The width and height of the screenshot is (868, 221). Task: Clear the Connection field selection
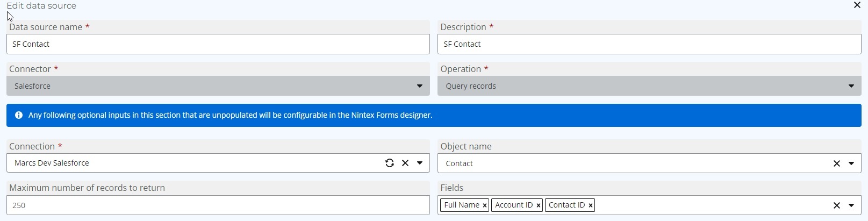coord(405,163)
